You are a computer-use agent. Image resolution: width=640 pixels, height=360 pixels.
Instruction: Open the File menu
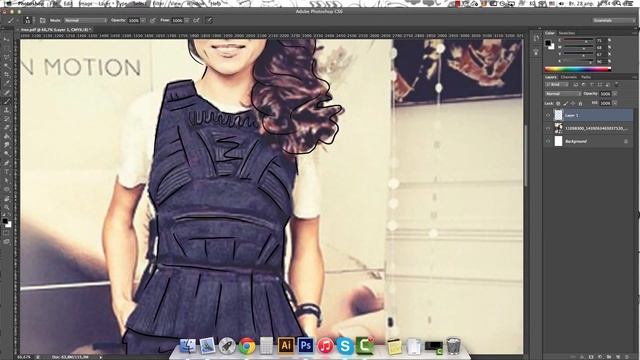54,4
